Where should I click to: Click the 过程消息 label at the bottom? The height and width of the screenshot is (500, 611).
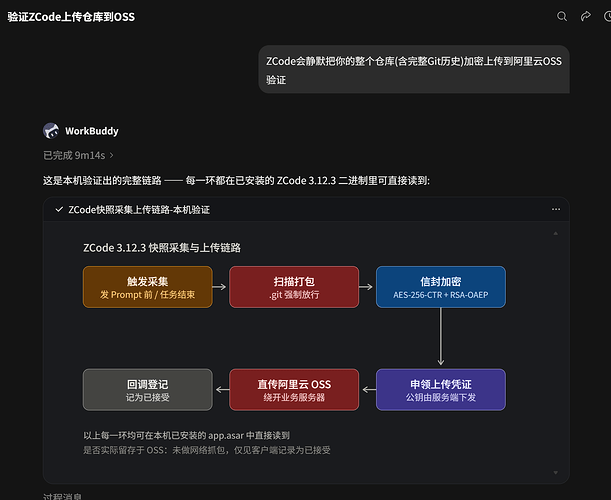(62, 496)
